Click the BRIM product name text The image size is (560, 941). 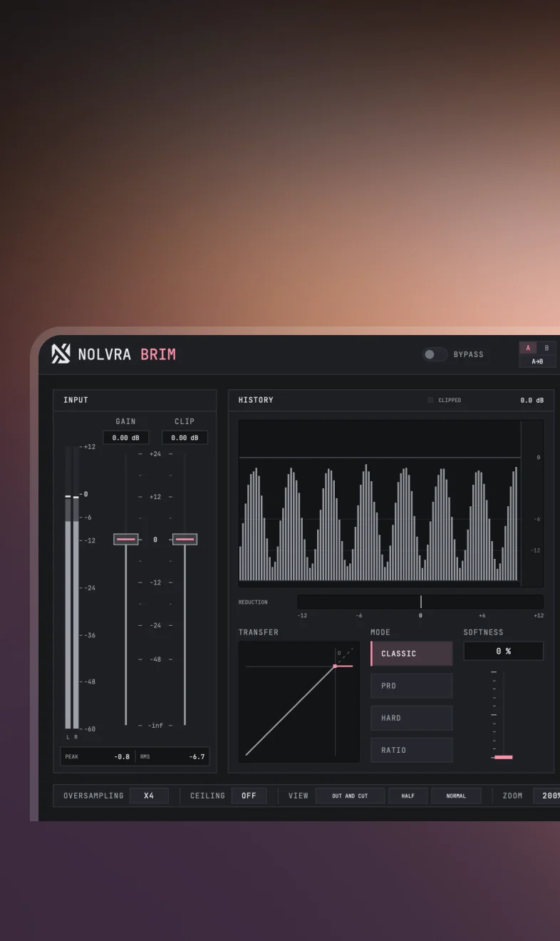pyautogui.click(x=158, y=354)
